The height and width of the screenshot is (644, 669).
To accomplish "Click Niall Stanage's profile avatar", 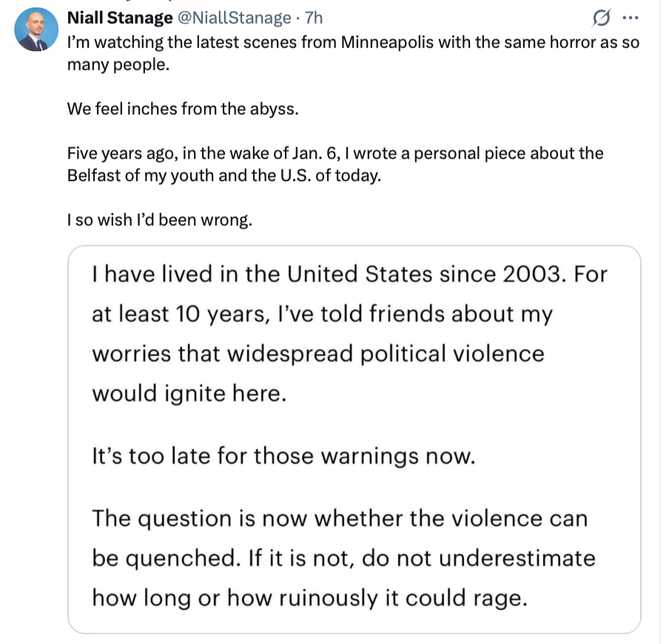I will coord(36,30).
